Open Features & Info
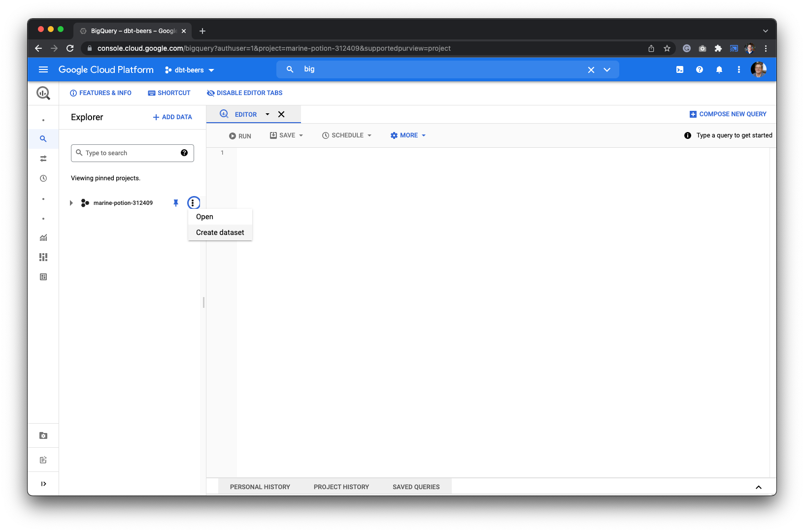The height and width of the screenshot is (532, 804). pos(100,93)
